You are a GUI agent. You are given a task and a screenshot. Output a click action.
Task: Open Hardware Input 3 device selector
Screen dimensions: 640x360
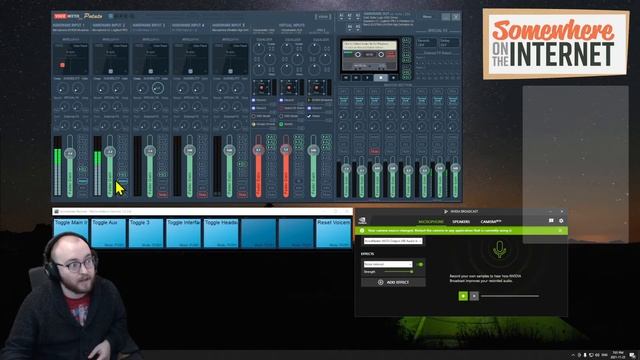pos(149,30)
